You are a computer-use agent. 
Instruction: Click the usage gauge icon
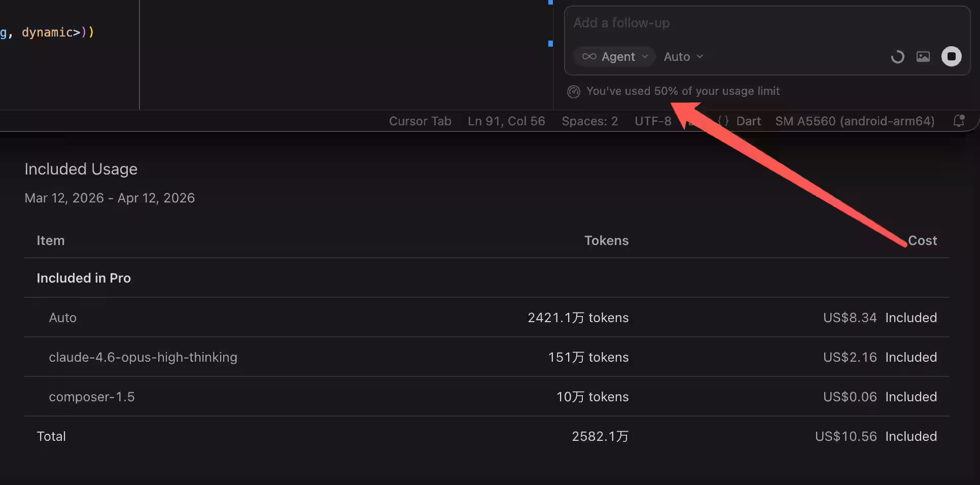[x=573, y=91]
